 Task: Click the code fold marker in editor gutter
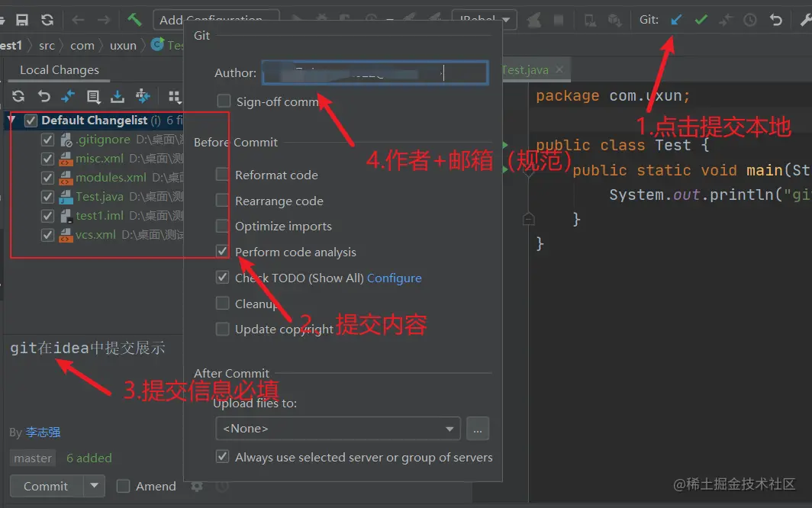click(x=529, y=219)
